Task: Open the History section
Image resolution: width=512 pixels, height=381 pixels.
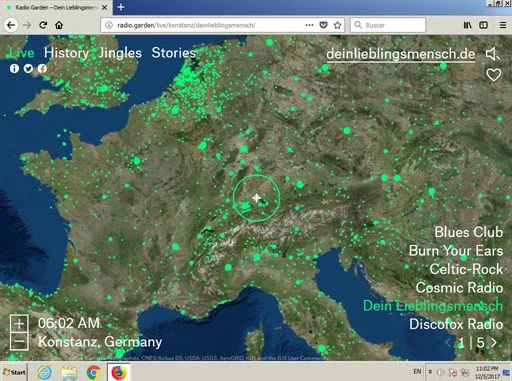Action: [66, 53]
